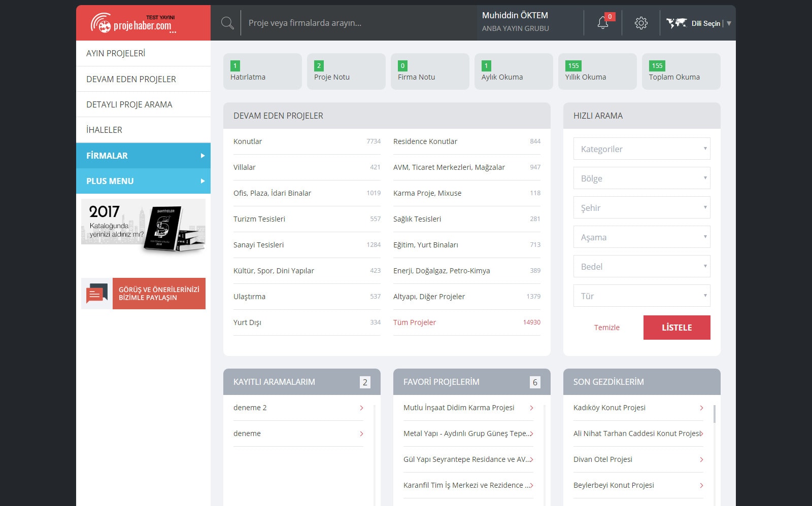Open the Tüm Projeler link
Image resolution: width=812 pixels, height=506 pixels.
tap(414, 322)
